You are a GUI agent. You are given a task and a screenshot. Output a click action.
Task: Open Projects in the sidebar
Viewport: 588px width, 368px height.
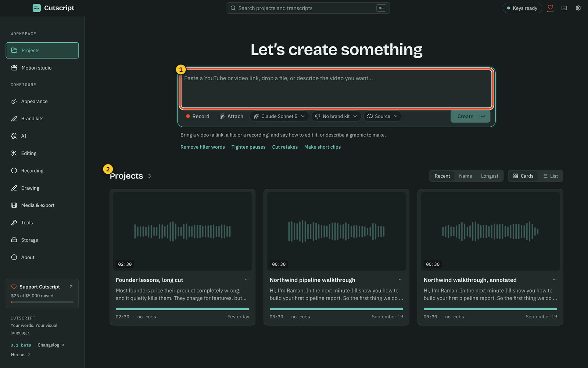pos(42,50)
